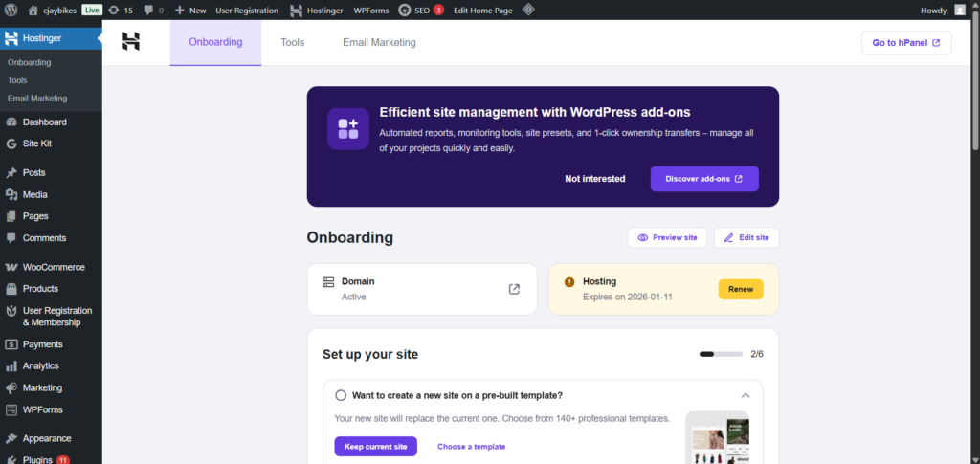
Task: Open Plugins menu in sidebar
Action: click(38, 459)
